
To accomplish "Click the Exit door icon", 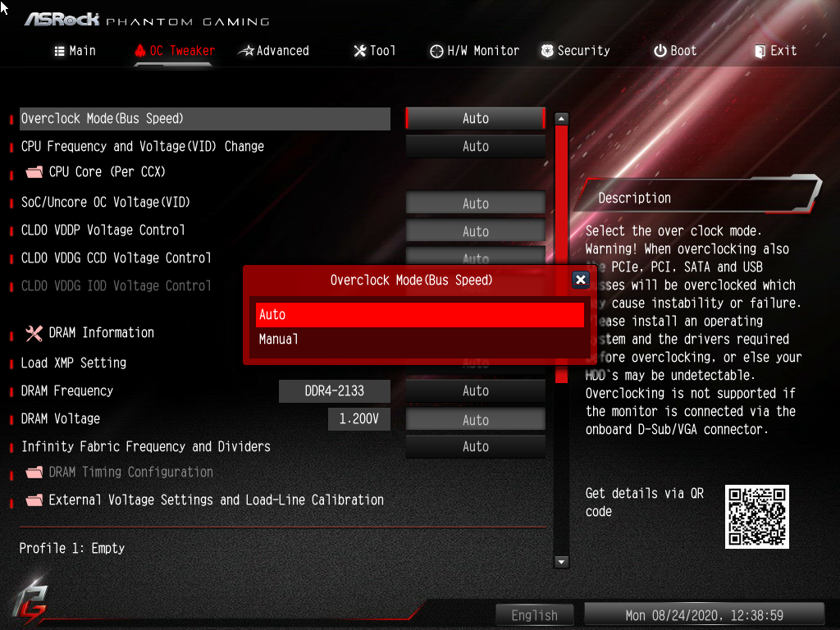I will pos(760,52).
